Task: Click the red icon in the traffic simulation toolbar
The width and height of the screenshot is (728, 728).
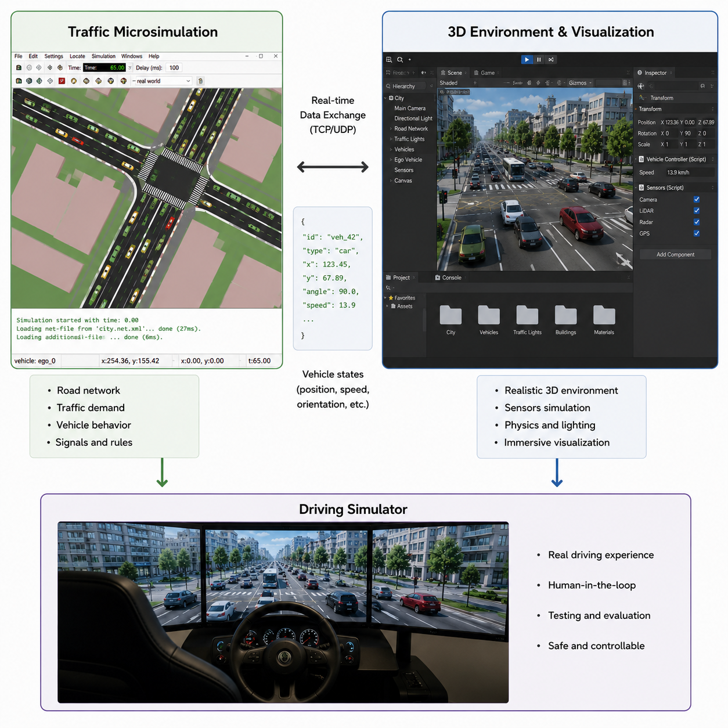Action: click(62, 81)
